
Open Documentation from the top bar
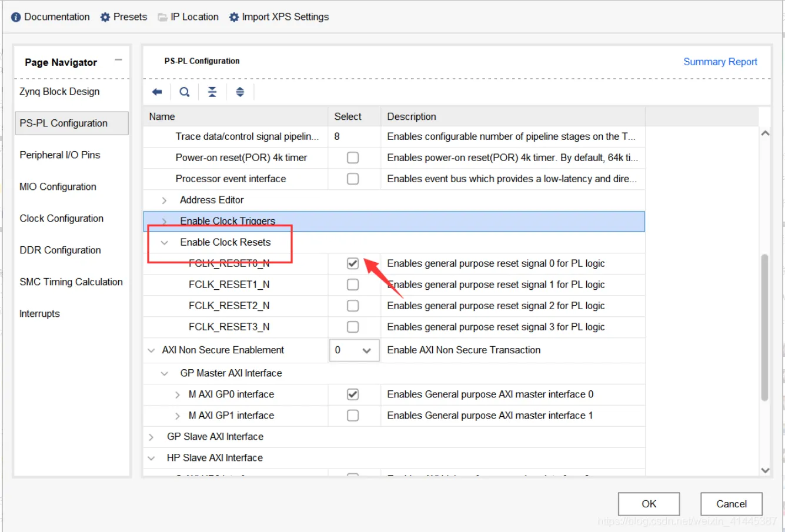pyautogui.click(x=51, y=17)
